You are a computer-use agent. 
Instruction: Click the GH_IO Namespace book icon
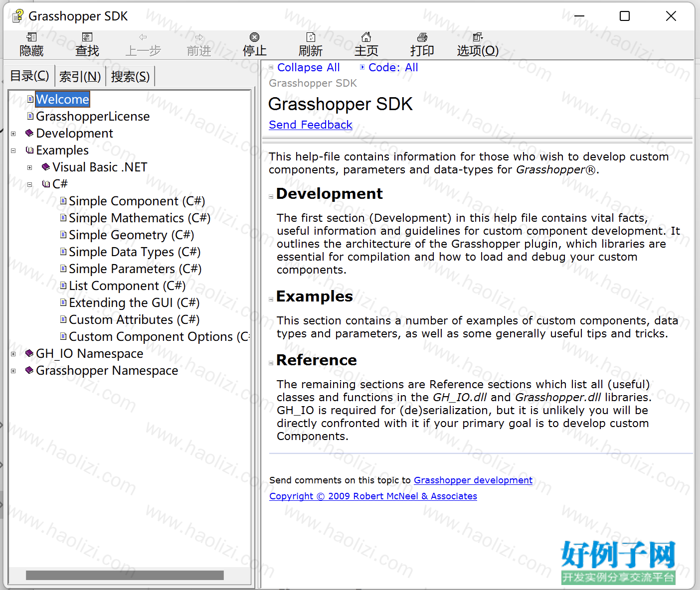(29, 353)
